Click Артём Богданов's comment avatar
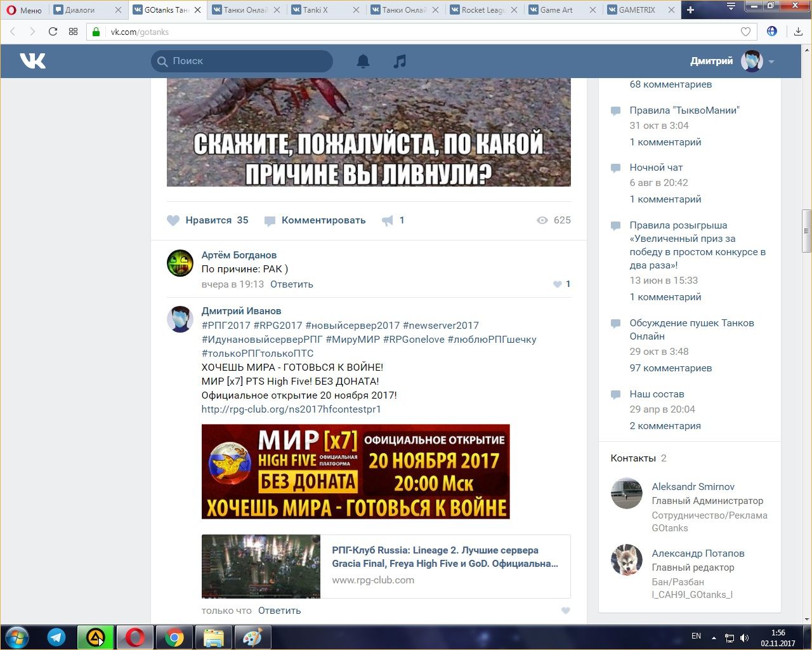The image size is (812, 650). tap(180, 263)
